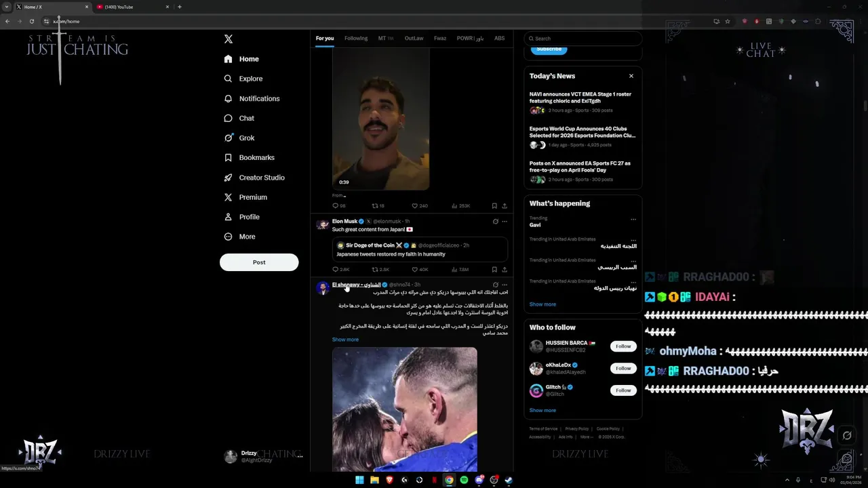The width and height of the screenshot is (868, 488).
Task: Share Elon Musk's post
Action: coord(505,270)
